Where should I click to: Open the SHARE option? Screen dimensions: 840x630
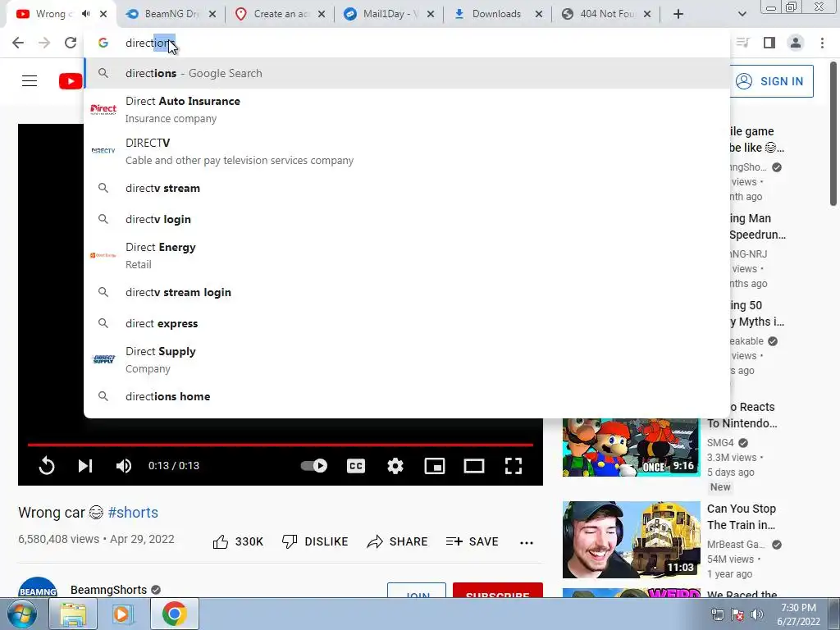tap(397, 541)
